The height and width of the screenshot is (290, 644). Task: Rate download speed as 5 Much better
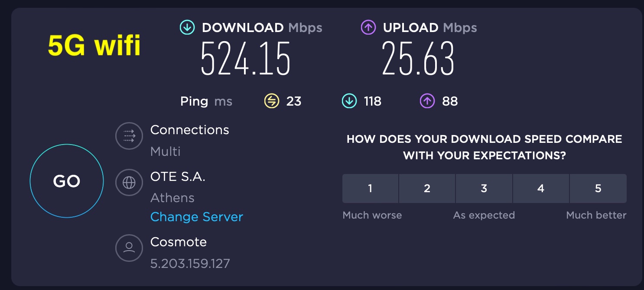[598, 188]
